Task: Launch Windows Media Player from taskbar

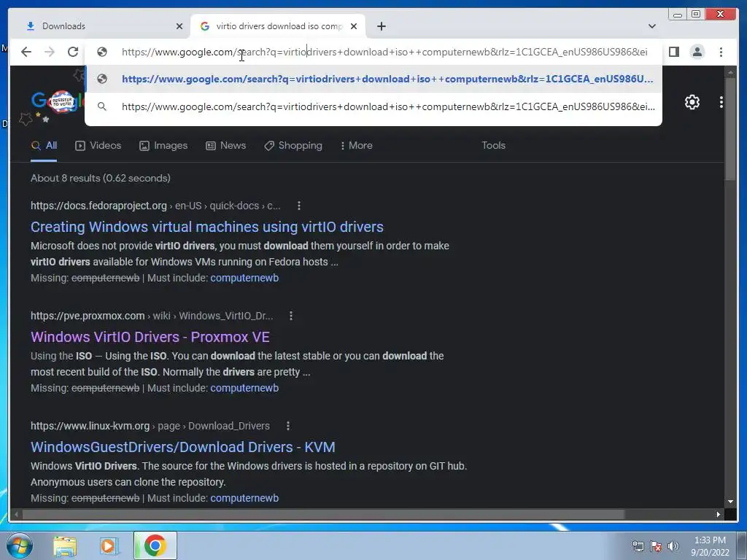Action: point(109,545)
